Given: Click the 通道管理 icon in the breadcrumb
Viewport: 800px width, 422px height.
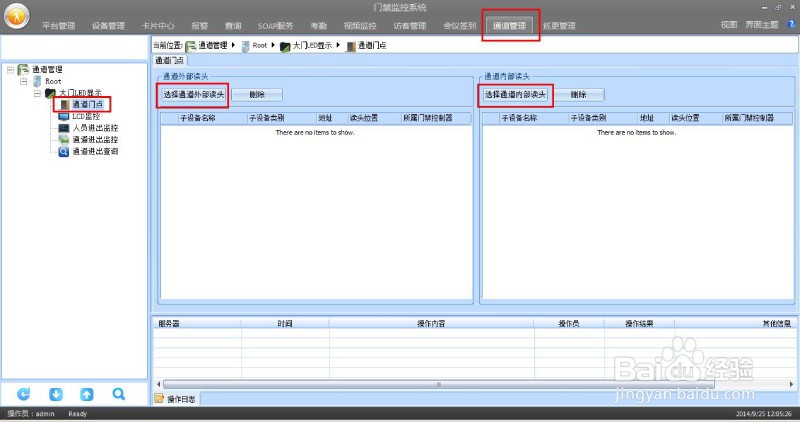Looking at the screenshot, I should (191, 46).
